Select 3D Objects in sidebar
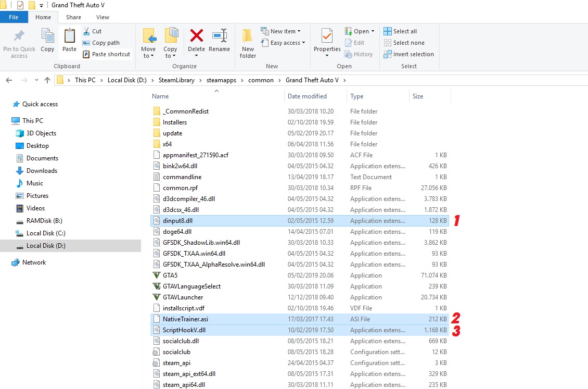The image size is (588, 389). (x=36, y=133)
